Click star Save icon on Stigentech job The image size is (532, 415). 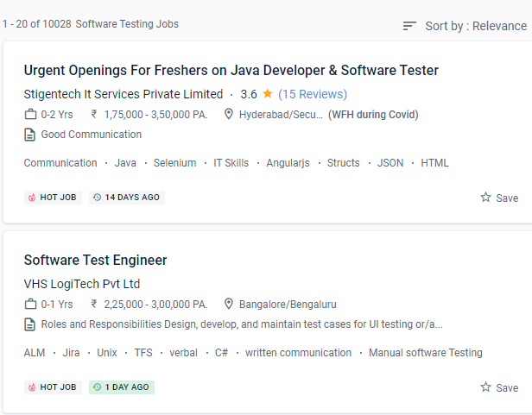485,198
